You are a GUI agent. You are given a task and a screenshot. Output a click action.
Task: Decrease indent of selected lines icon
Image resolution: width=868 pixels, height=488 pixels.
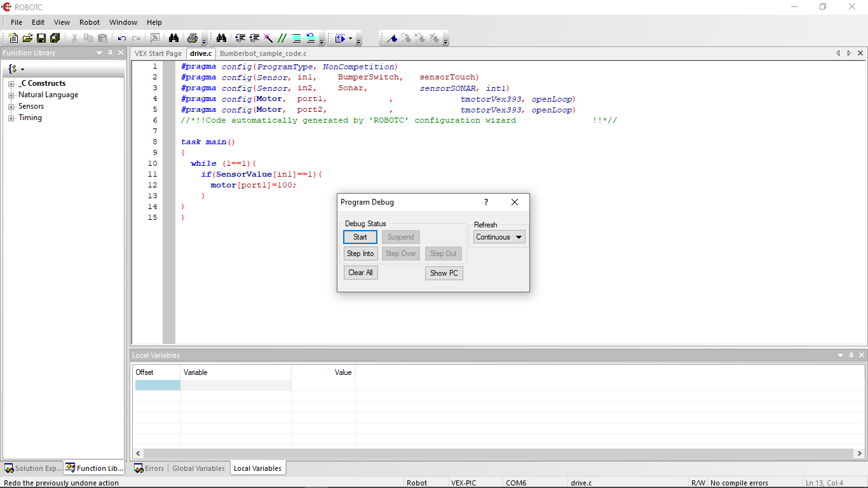pos(240,38)
